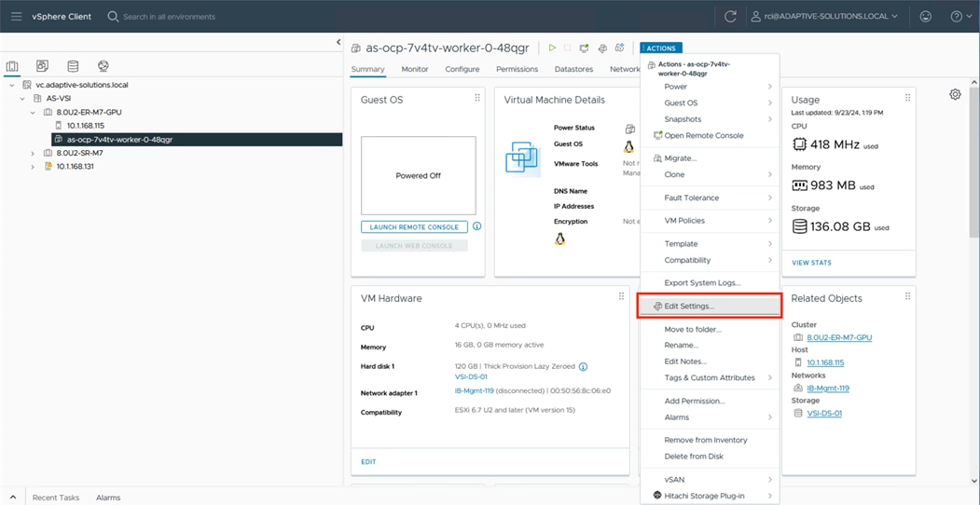Image resolution: width=980 pixels, height=505 pixels.
Task: Open the Summary tab
Action: pyautogui.click(x=367, y=69)
